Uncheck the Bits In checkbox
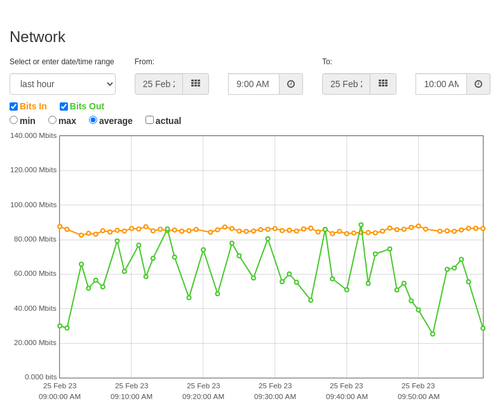 (14, 106)
